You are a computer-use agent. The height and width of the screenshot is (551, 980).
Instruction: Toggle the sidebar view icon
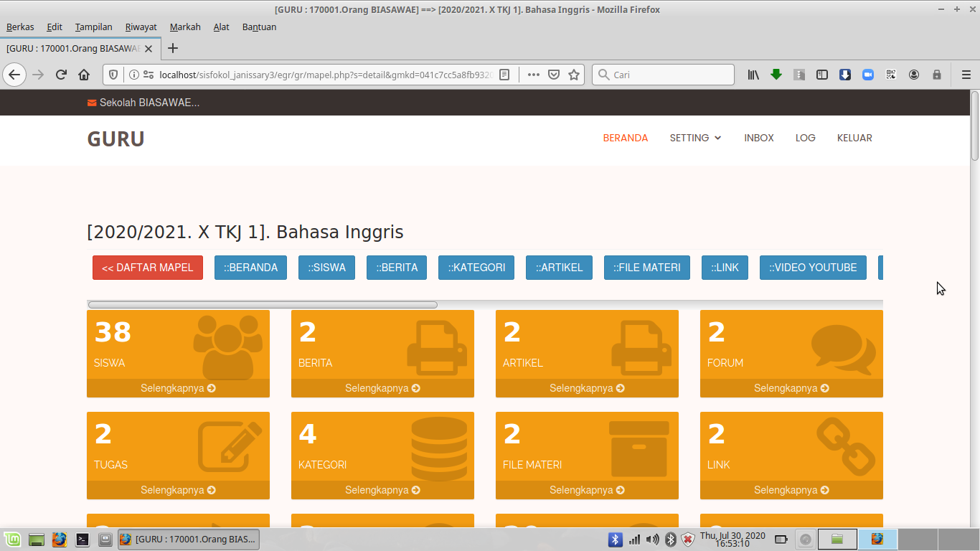point(822,75)
